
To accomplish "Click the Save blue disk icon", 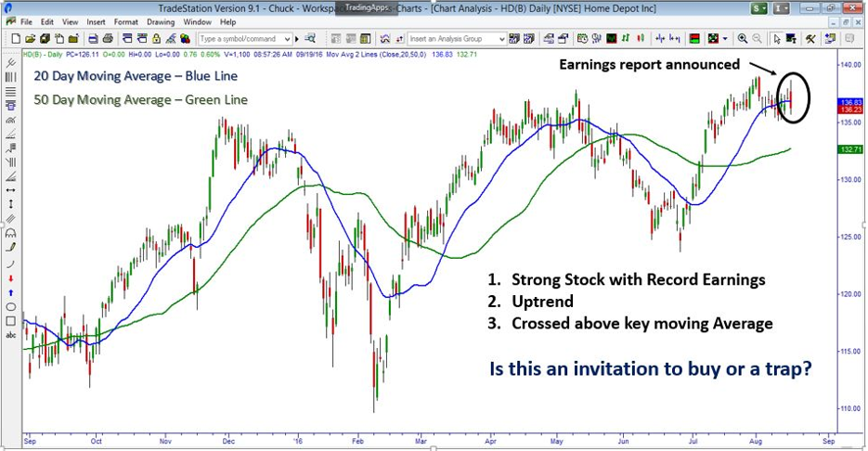I will pos(93,39).
